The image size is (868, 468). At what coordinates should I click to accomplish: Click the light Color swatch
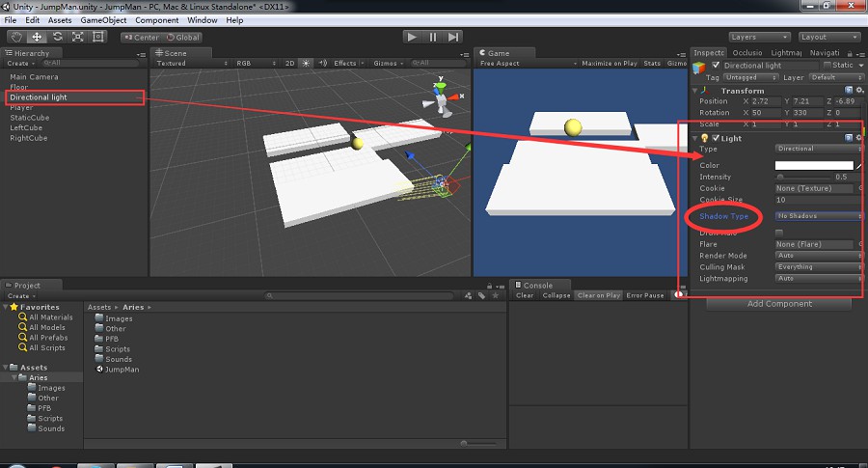pyautogui.click(x=814, y=166)
